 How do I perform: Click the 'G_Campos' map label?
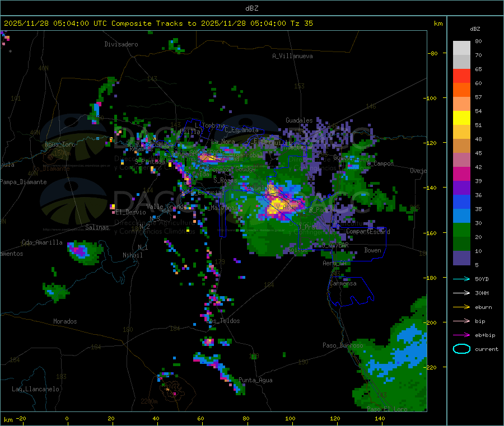[x=380, y=163]
